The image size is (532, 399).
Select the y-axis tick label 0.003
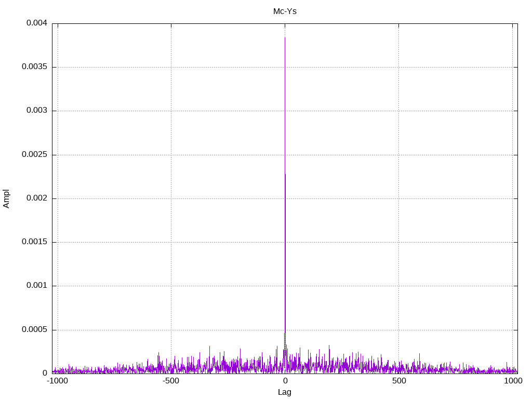(x=37, y=110)
